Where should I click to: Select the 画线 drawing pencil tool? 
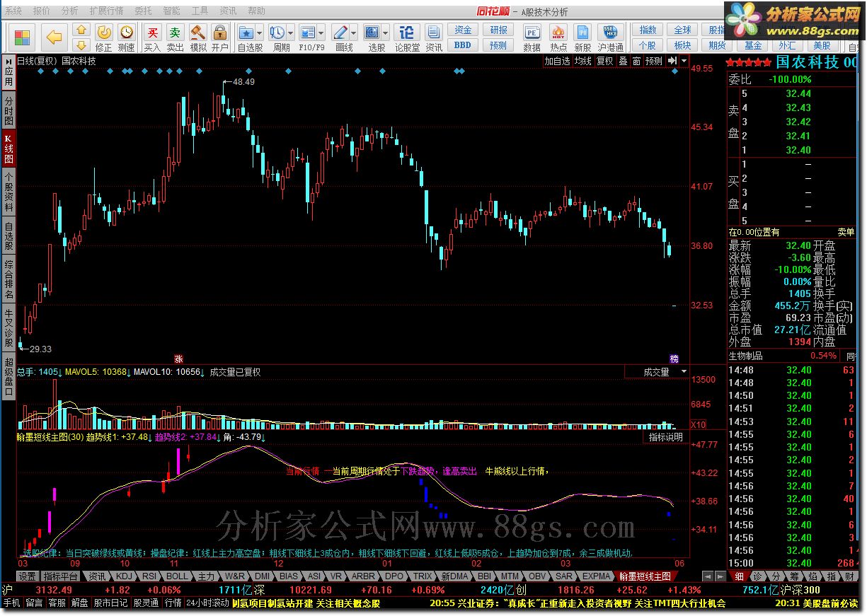click(x=340, y=33)
